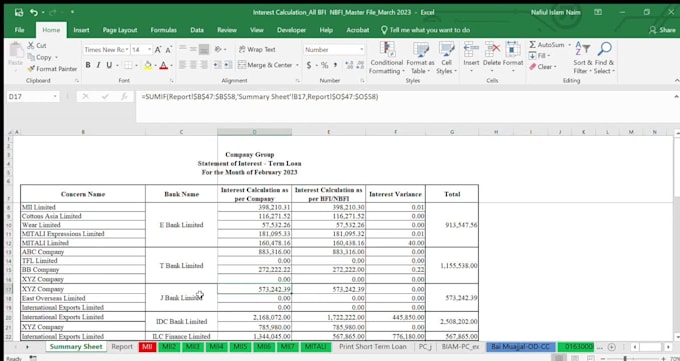
Task: Expand the Name Box dropdown D17
Action: pos(55,97)
